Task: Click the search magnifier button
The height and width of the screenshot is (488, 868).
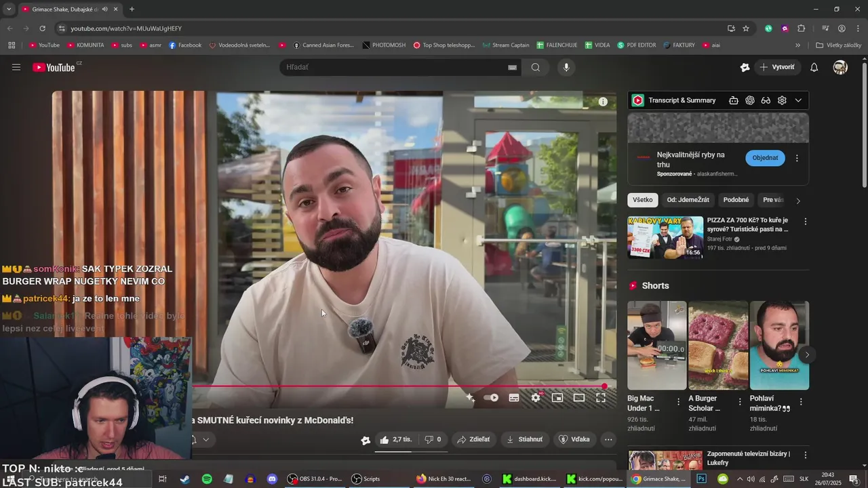Action: tap(536, 67)
